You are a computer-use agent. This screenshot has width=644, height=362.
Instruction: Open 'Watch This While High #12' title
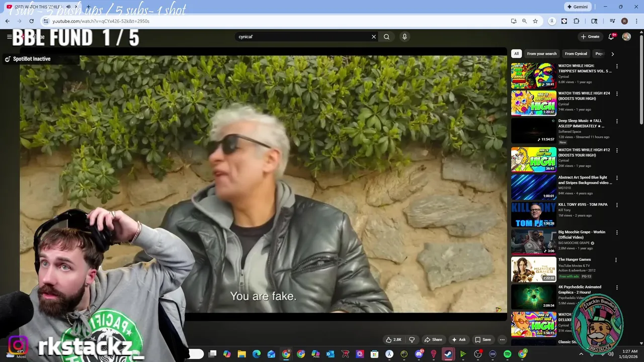584,152
